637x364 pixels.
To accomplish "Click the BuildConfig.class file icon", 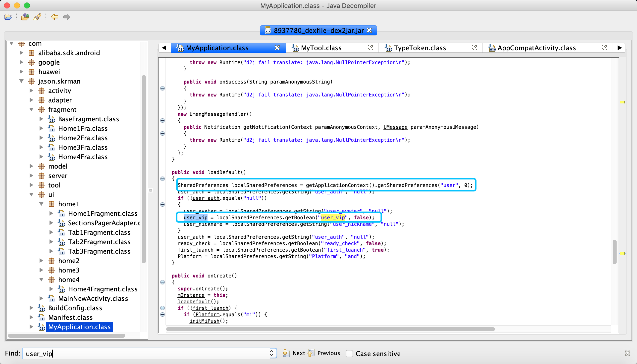I will tap(42, 308).
